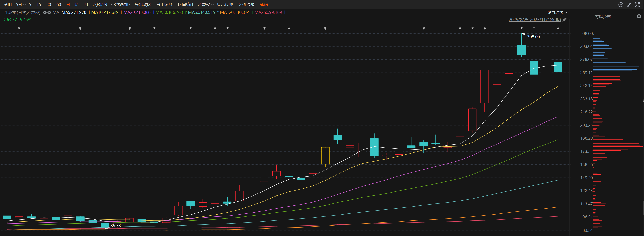Set an alert with 到价提醒
The height and width of the screenshot is (236, 644).
coord(247,4)
